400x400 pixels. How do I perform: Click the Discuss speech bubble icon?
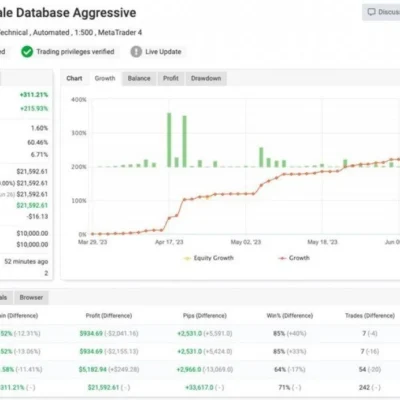tap(371, 12)
